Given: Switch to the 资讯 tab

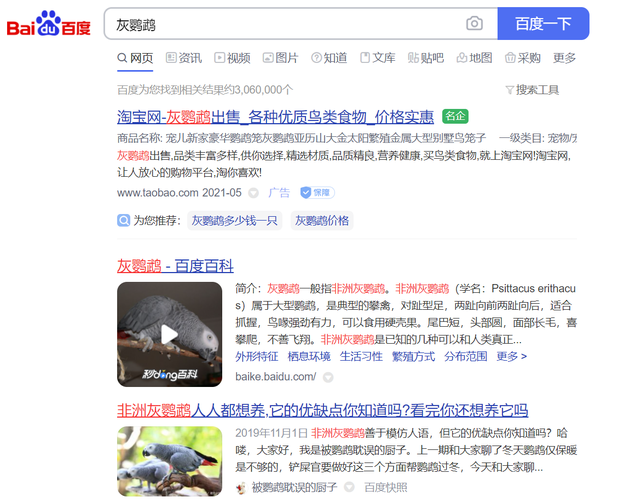Looking at the screenshot, I should pyautogui.click(x=184, y=58).
